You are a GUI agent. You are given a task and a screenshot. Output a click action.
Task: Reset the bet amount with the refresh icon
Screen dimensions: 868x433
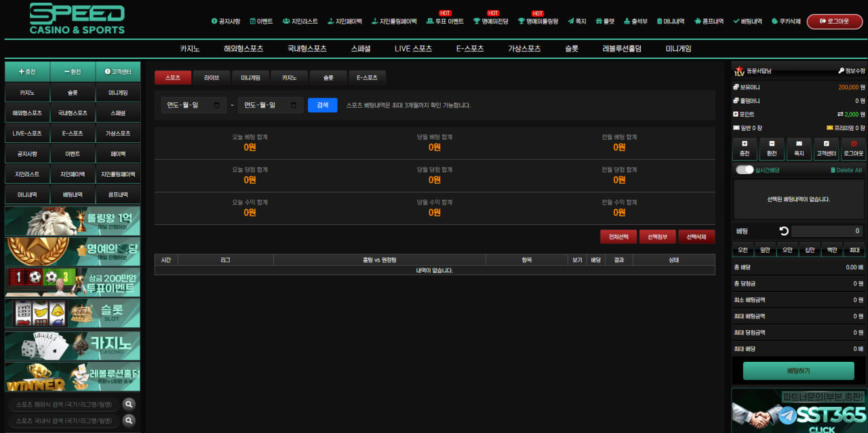[784, 231]
